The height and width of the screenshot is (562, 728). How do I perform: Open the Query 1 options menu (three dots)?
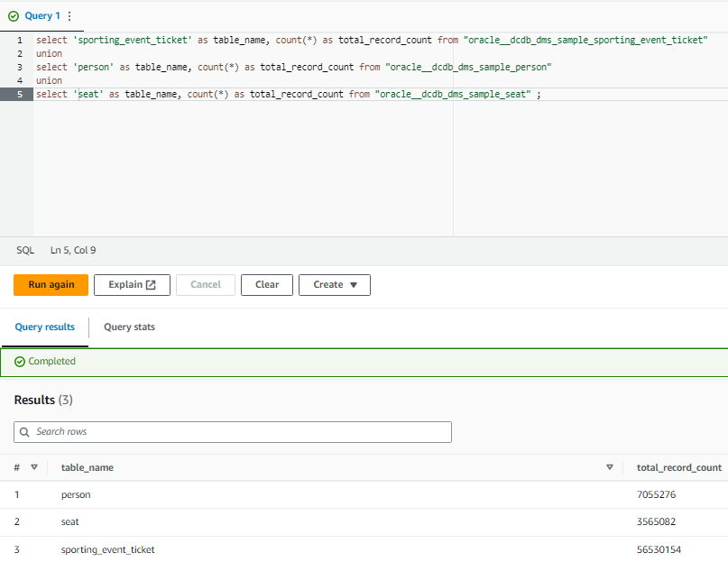click(x=69, y=16)
